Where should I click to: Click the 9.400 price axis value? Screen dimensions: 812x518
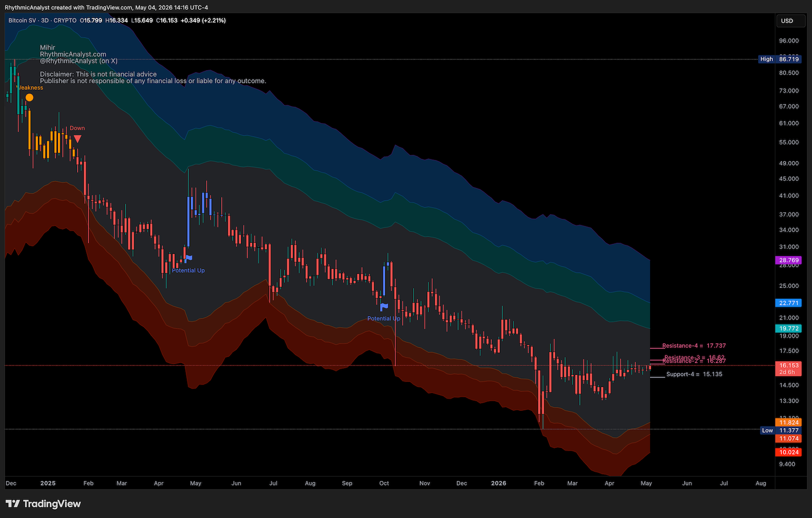tap(788, 464)
